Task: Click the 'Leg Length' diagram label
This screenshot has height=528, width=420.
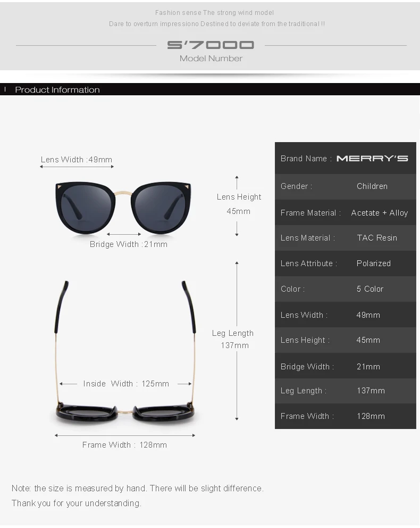Action: [x=233, y=333]
